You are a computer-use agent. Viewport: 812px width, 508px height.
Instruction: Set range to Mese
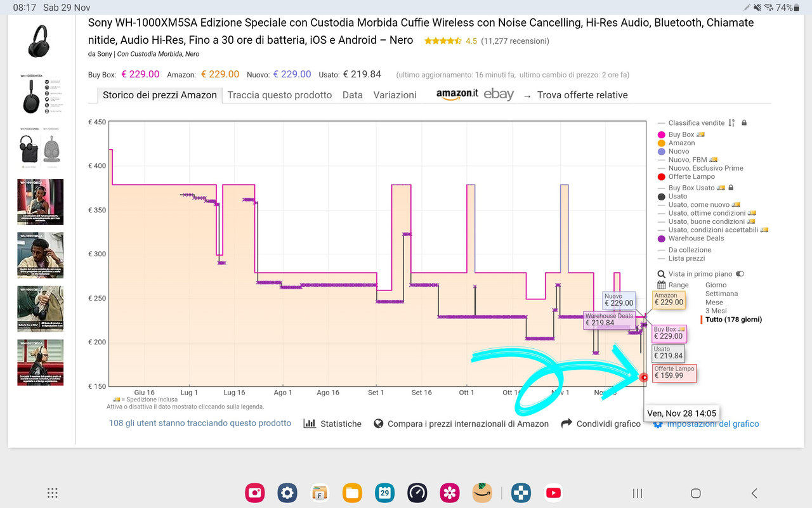714,303
